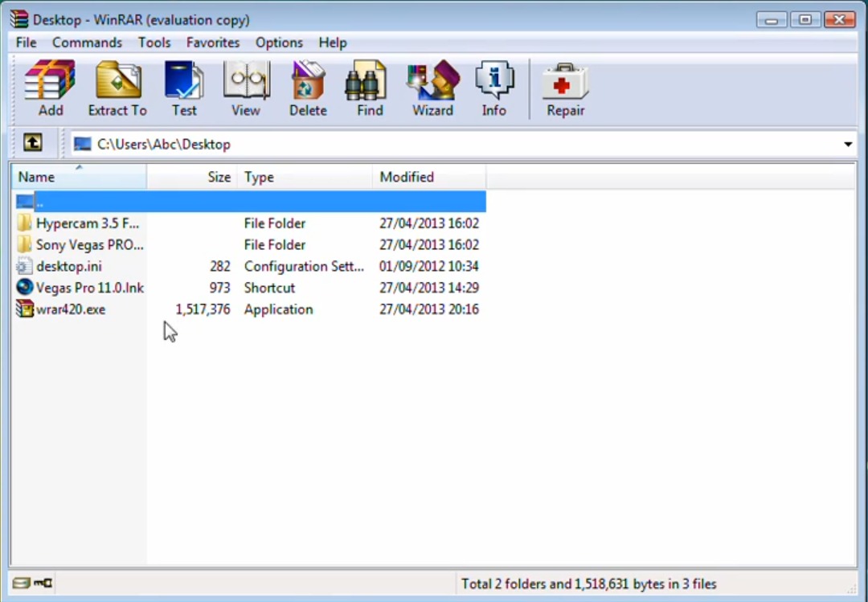Image resolution: width=868 pixels, height=602 pixels.
Task: Click the Vegas Pro 11.0.lnk icon
Action: pyautogui.click(x=24, y=288)
